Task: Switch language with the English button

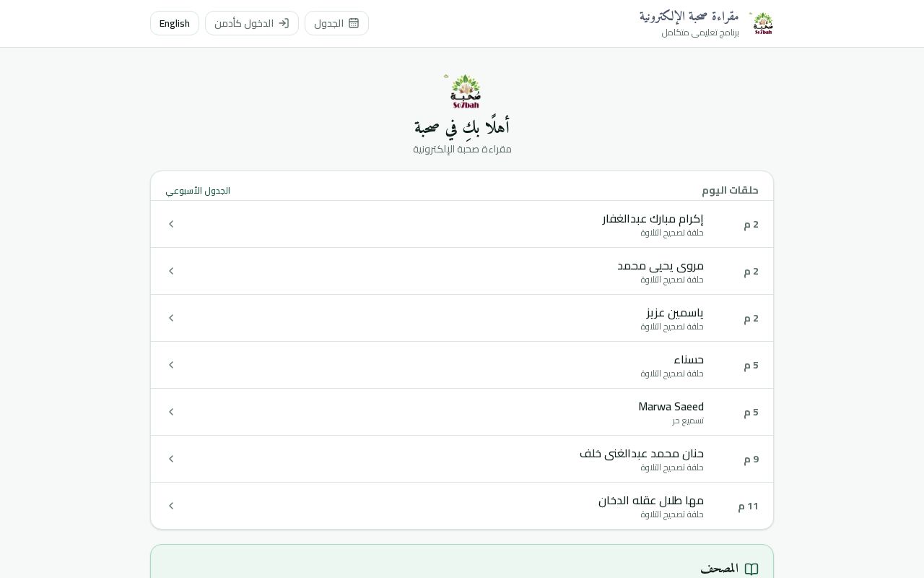Action: click(x=175, y=23)
